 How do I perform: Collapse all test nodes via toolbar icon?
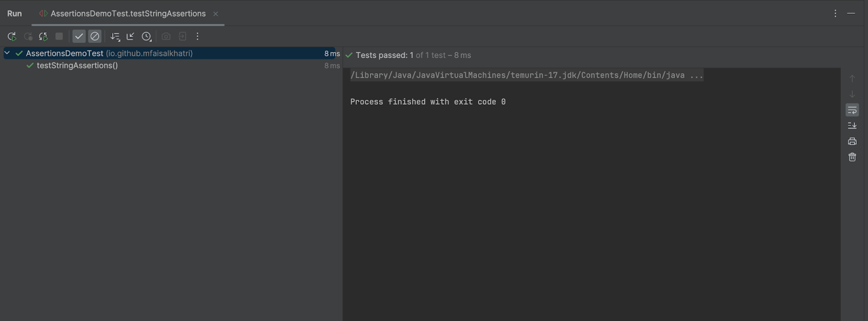point(130,36)
